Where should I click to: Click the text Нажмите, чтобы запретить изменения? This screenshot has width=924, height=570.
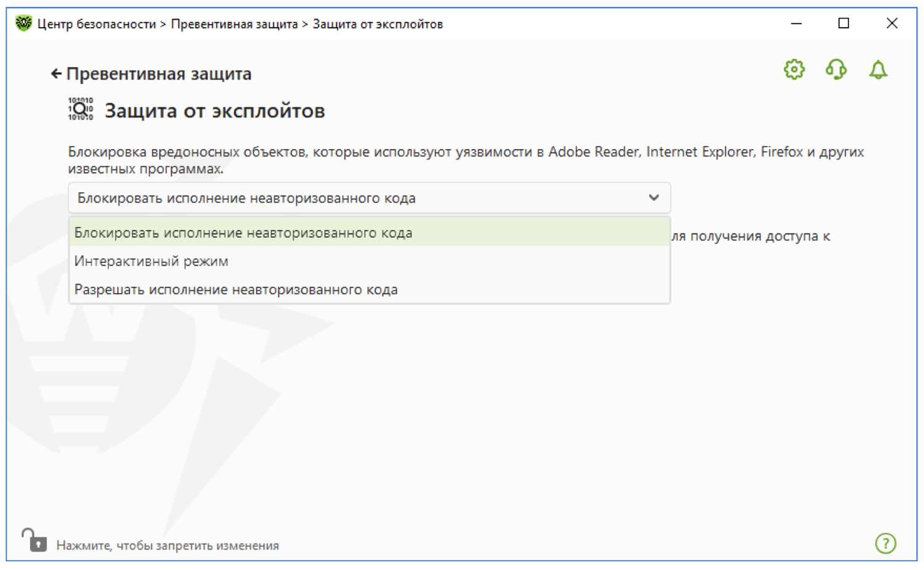point(168,545)
